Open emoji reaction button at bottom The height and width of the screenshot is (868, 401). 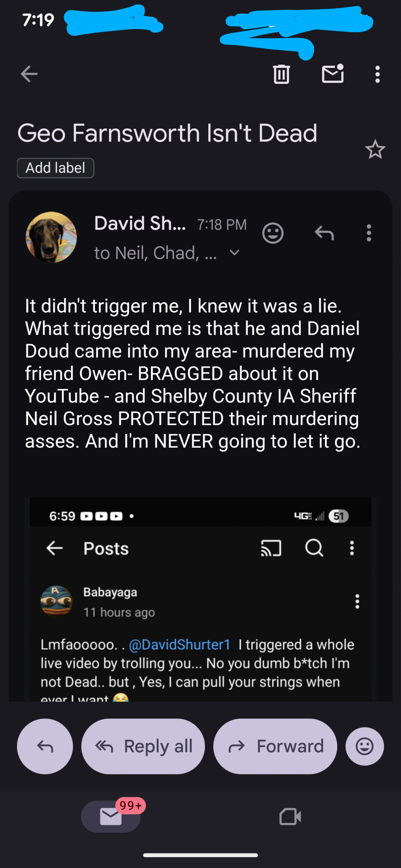point(365,746)
